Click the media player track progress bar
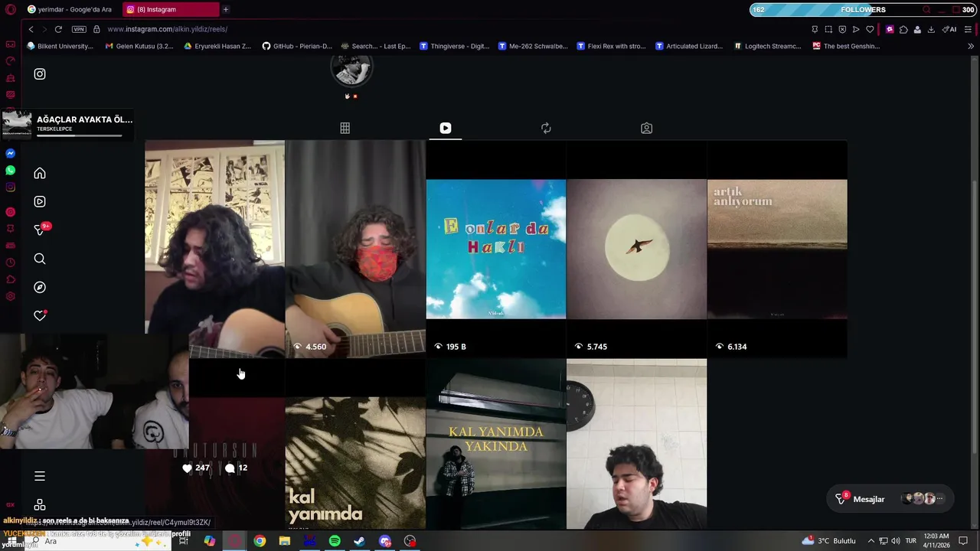Screen dimensions: 980x551 pos(80,136)
